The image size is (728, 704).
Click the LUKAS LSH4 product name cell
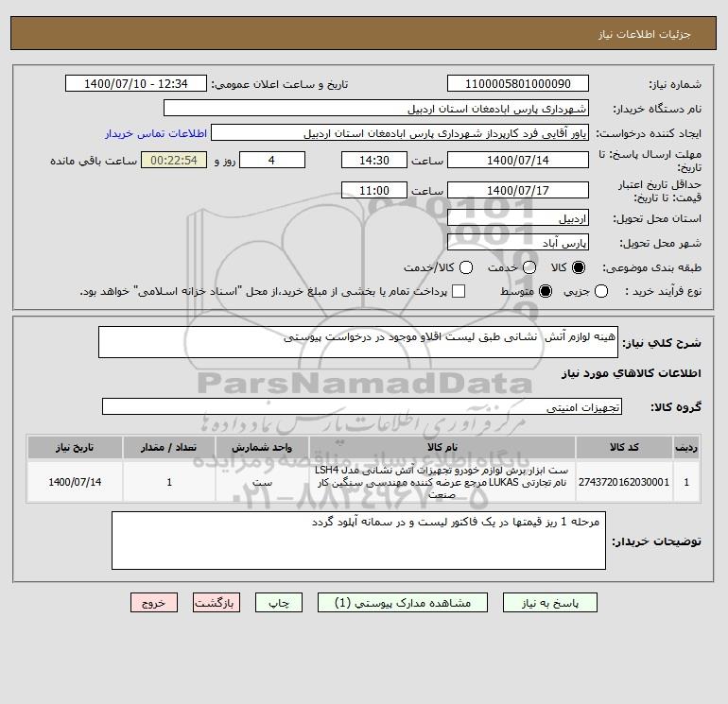[442, 482]
